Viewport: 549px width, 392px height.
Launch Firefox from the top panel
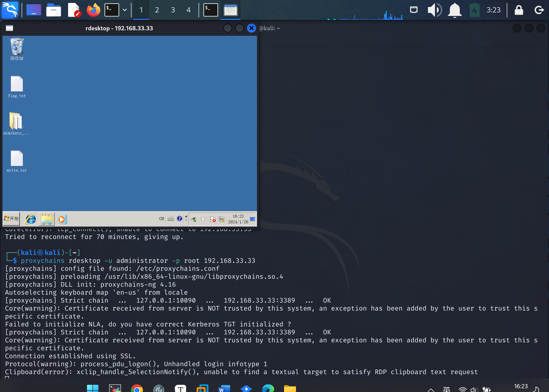[x=93, y=10]
